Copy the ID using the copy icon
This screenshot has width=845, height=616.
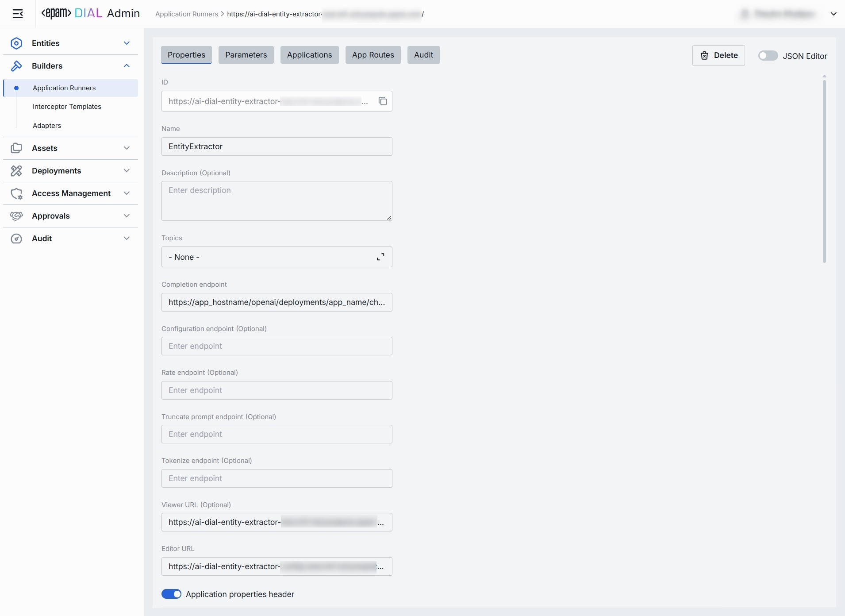[383, 101]
